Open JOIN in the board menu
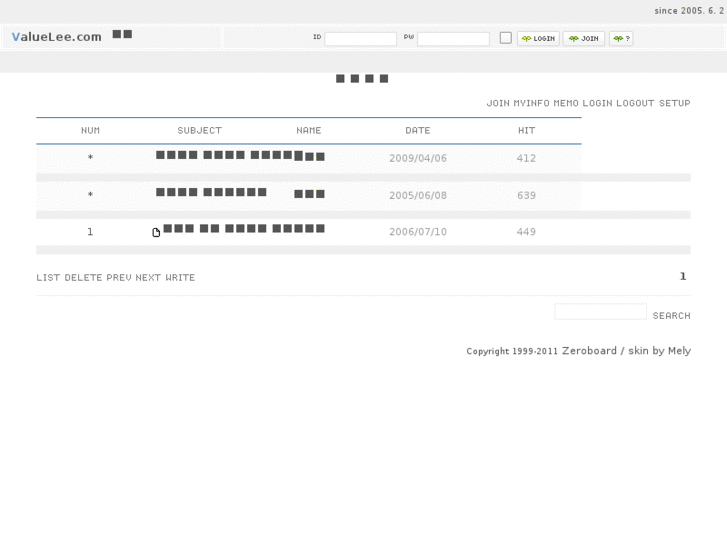The height and width of the screenshot is (545, 727). point(498,103)
